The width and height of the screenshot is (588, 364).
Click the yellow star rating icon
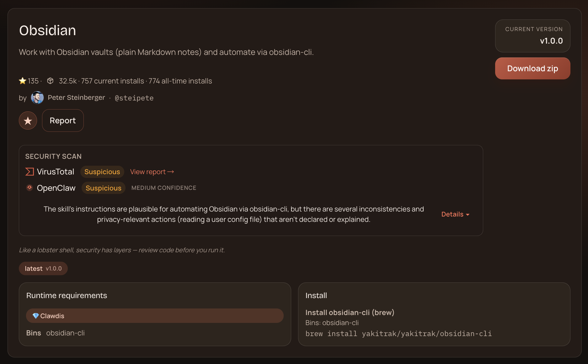pyautogui.click(x=23, y=81)
